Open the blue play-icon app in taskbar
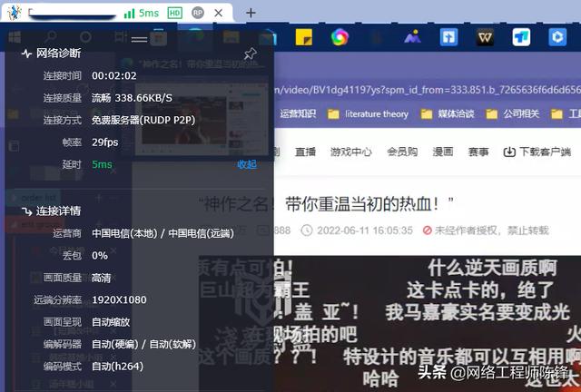Screen dimensions: 581x392 [557, 37]
